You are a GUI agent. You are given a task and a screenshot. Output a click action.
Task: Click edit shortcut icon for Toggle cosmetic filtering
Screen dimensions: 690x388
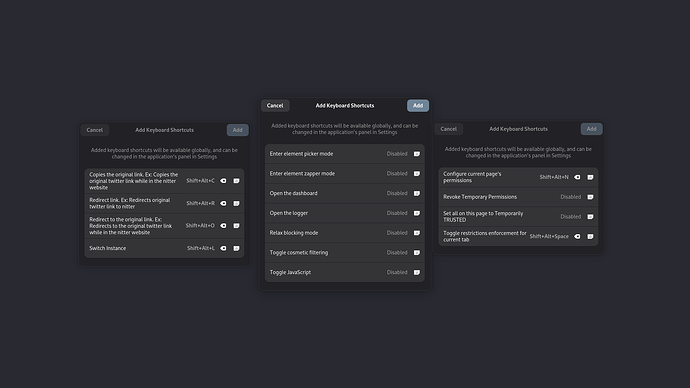coord(417,253)
